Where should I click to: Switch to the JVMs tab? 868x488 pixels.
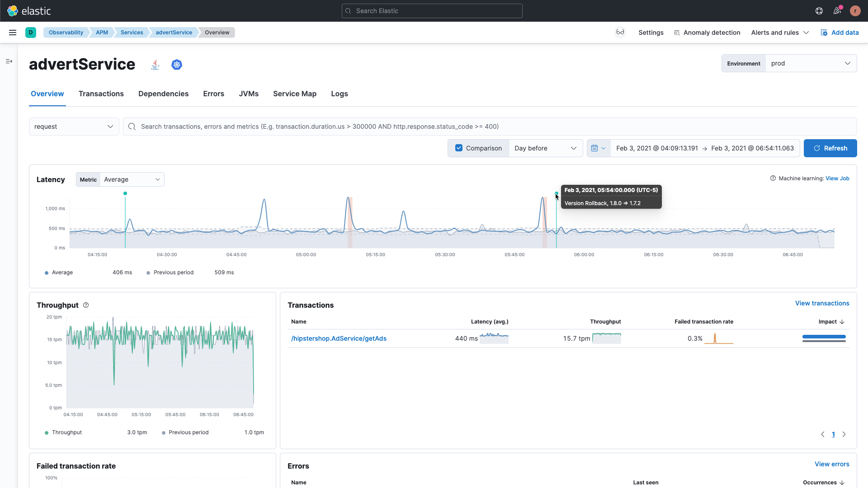(249, 94)
